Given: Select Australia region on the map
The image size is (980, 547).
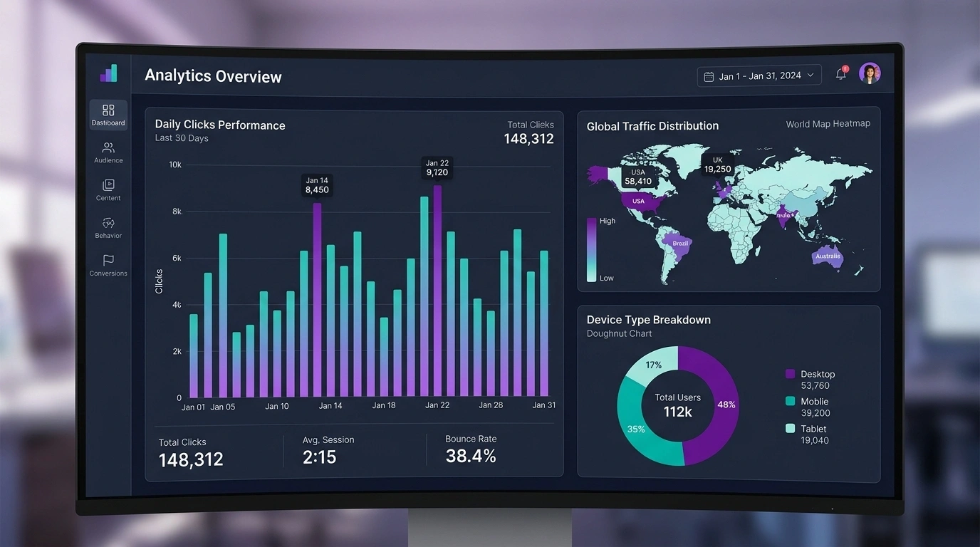Looking at the screenshot, I should (x=828, y=256).
